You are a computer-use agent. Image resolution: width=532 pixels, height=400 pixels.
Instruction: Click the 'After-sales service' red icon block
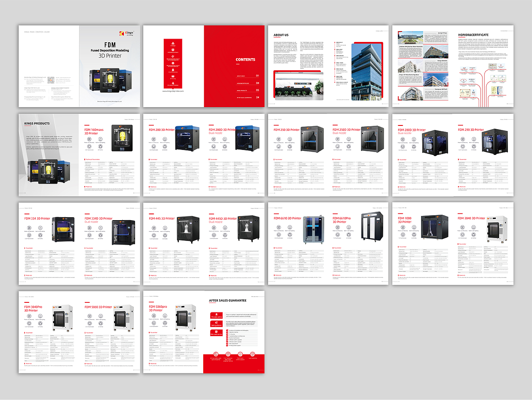pos(217,333)
